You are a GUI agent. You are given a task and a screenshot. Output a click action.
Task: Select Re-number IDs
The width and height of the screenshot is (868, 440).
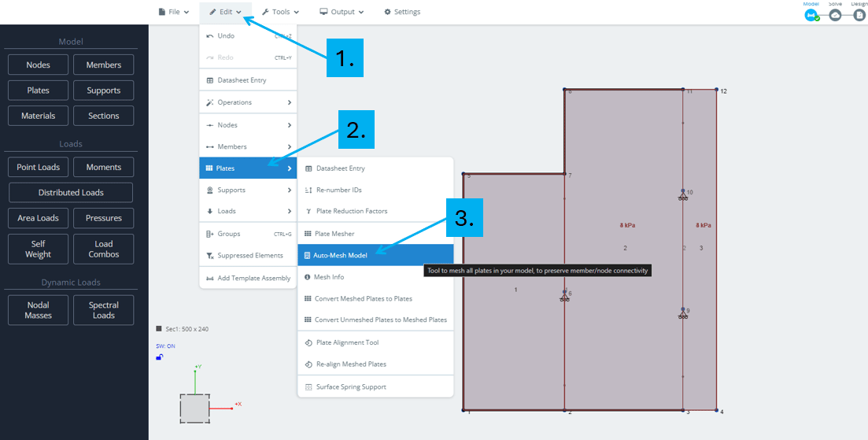pos(375,190)
